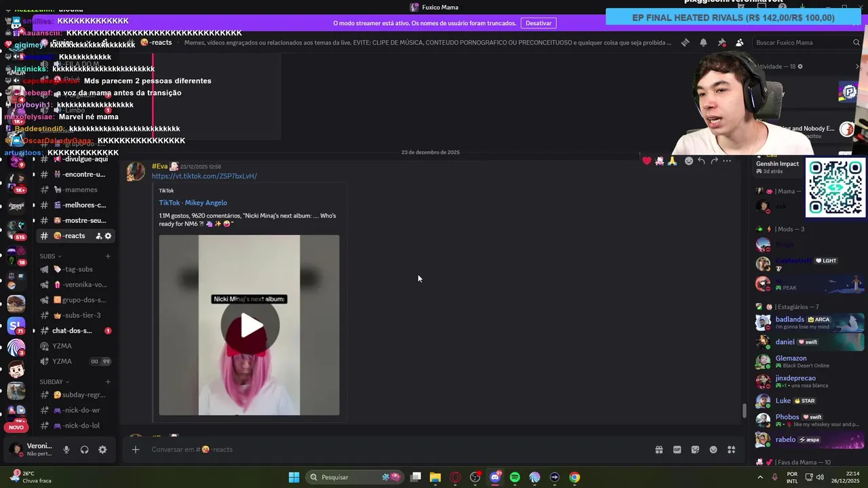This screenshot has height=488, width=868.
Task: Open reacts channel settings gear
Action: tap(108, 236)
